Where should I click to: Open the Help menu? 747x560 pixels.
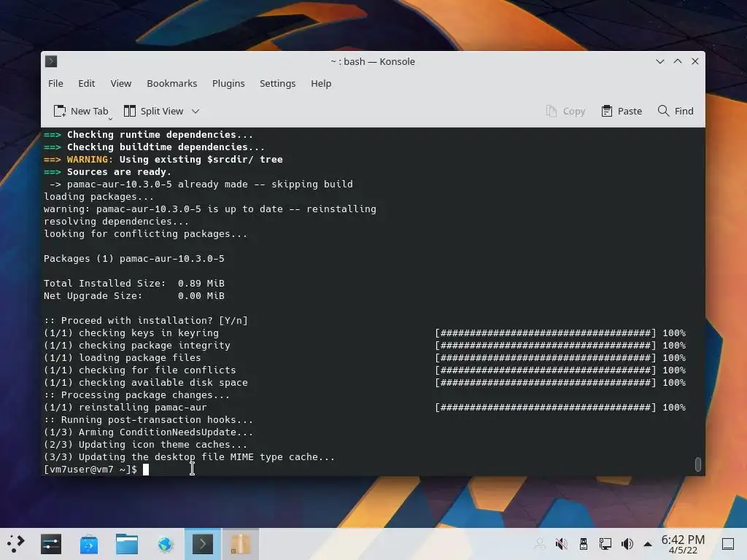click(x=321, y=83)
